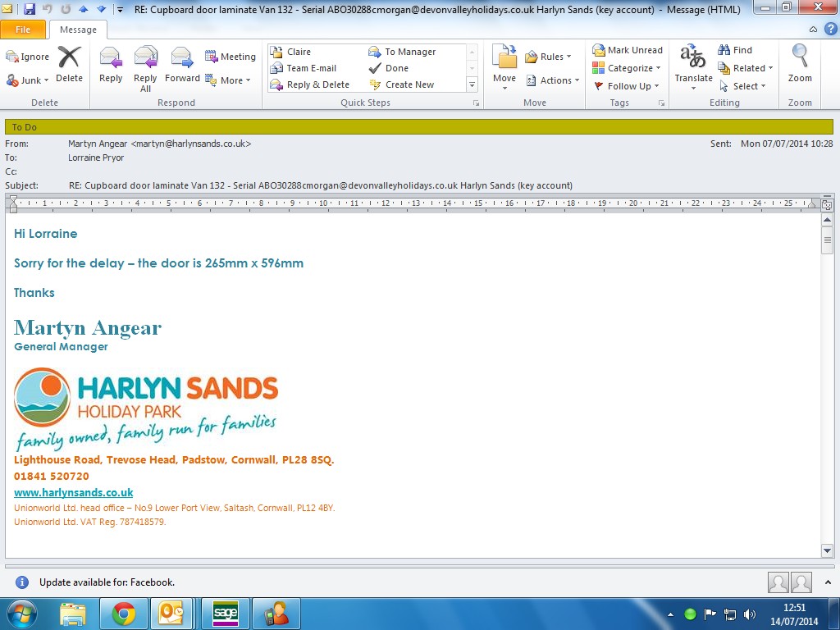This screenshot has width=840, height=630.
Task: Click the Facebook update notification bar
Action: [107, 582]
